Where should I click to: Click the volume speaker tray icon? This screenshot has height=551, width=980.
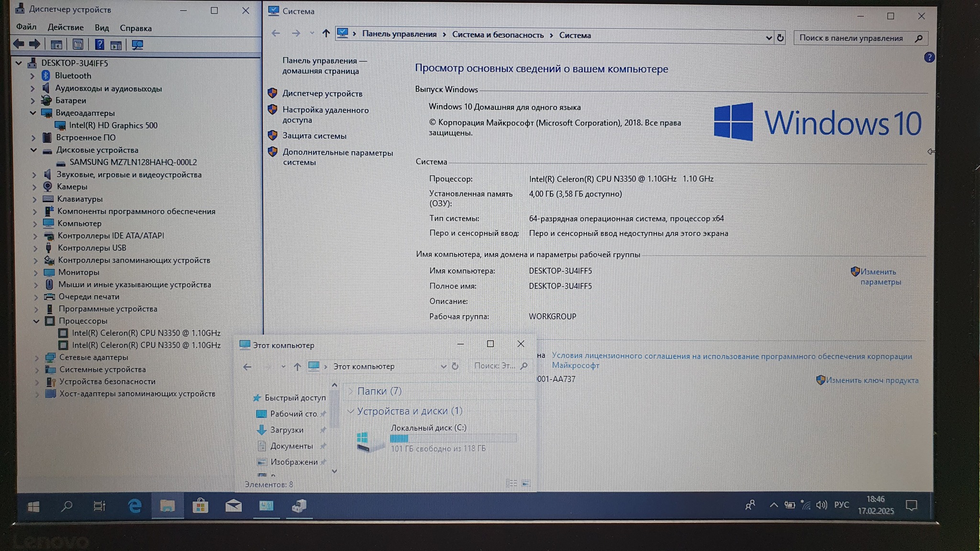pos(821,505)
